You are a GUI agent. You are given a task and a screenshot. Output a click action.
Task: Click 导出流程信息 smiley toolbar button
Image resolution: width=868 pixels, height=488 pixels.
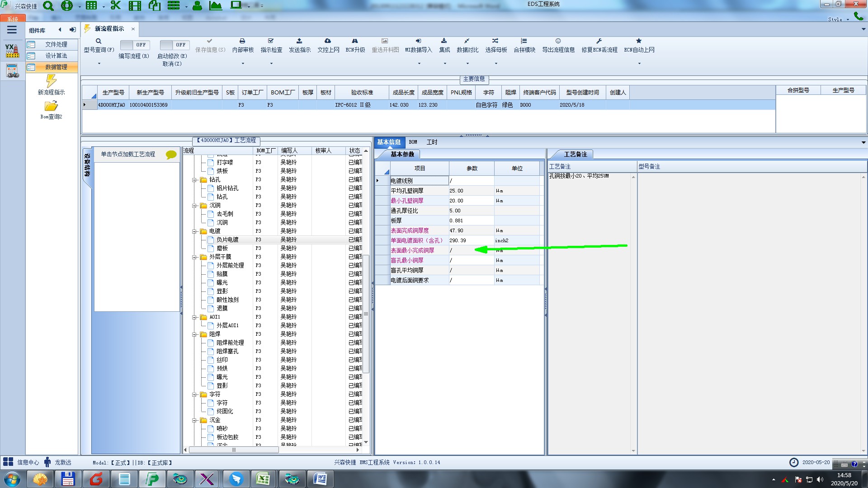click(558, 46)
